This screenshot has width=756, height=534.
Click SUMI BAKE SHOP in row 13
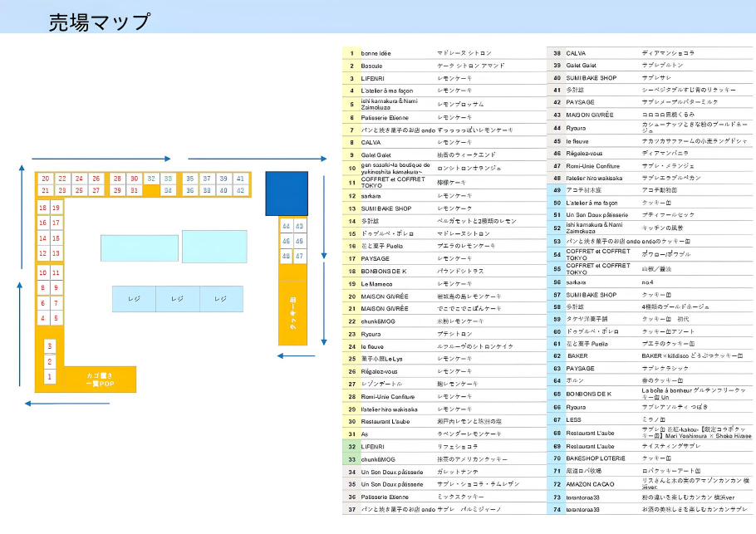(x=386, y=208)
